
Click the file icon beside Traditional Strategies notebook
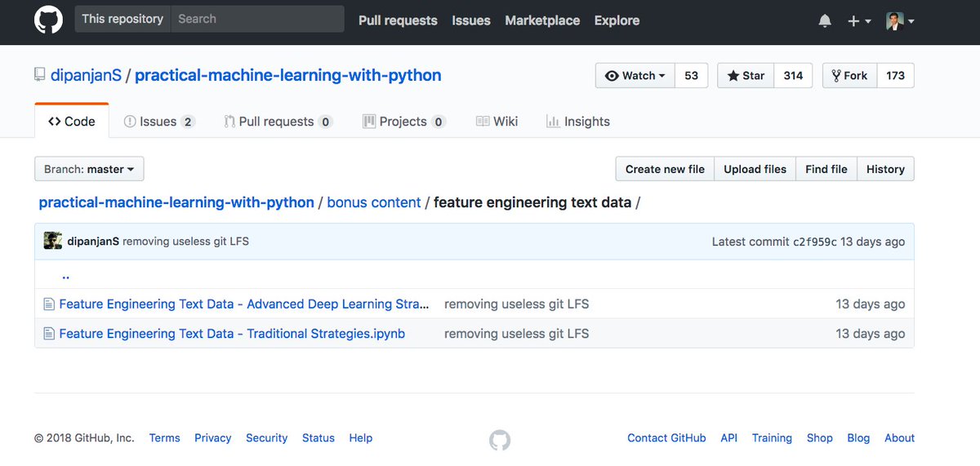49,334
